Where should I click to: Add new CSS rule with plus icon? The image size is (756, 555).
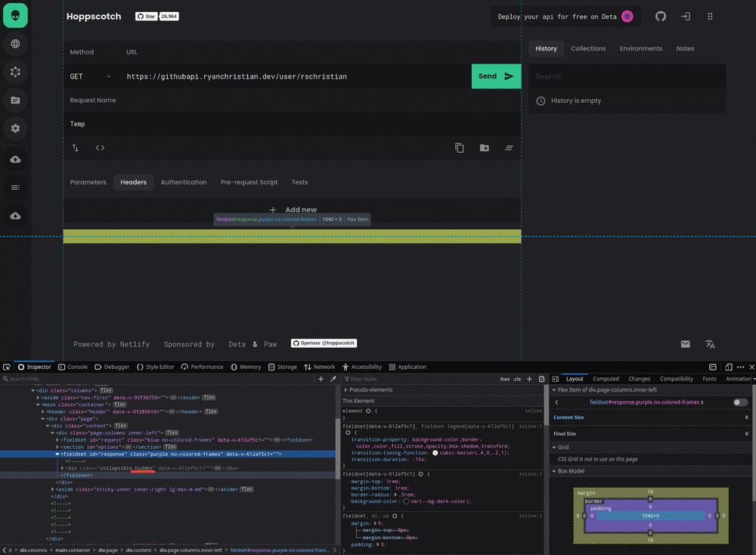(x=529, y=379)
